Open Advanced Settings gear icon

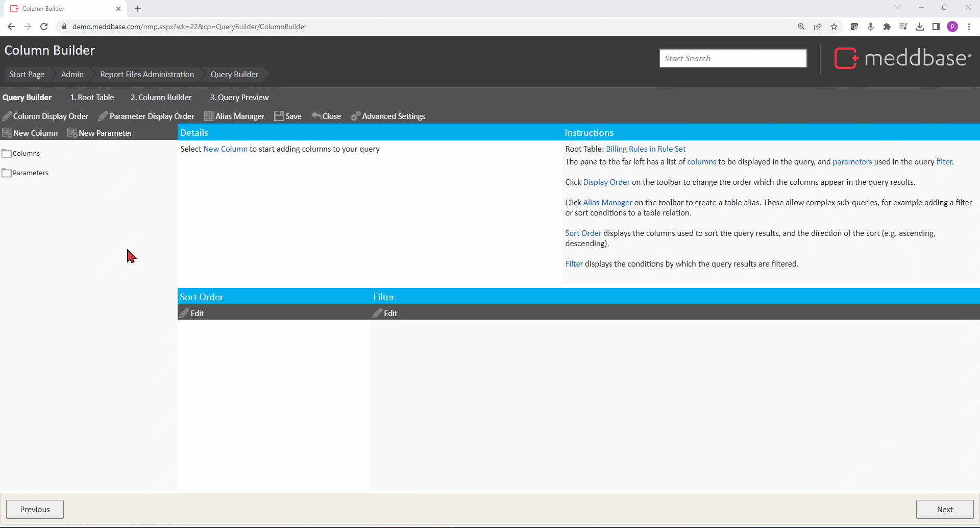pyautogui.click(x=356, y=116)
